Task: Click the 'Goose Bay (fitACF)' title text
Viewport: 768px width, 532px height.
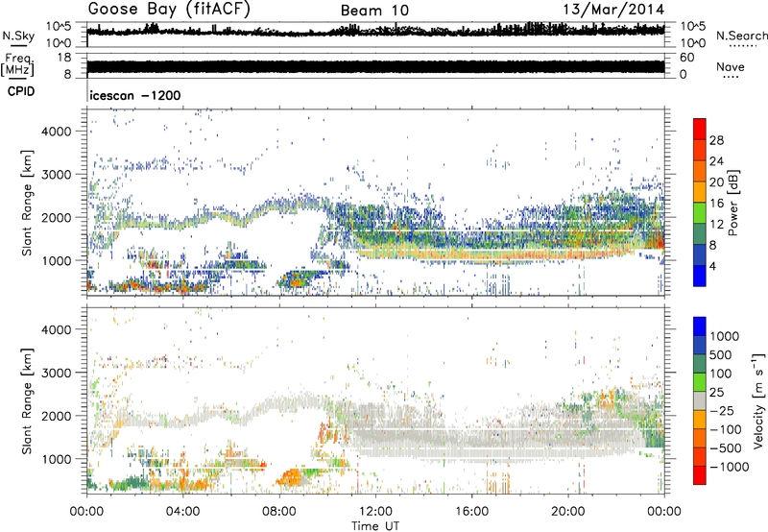Action: (x=169, y=9)
